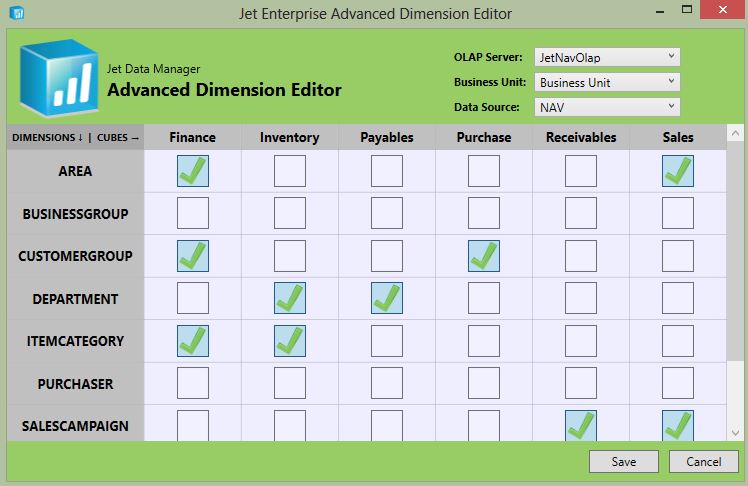Click the Purchase cube column header

coord(484,137)
